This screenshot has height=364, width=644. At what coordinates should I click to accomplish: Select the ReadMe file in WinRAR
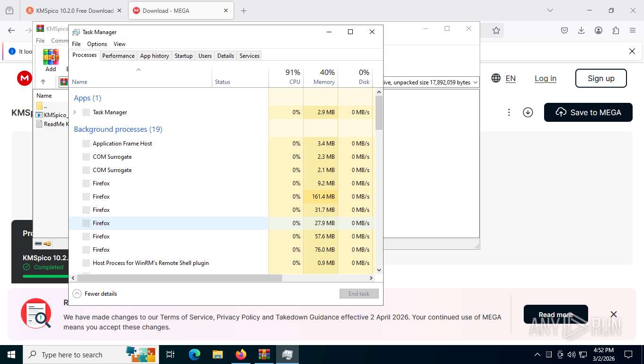[53, 124]
